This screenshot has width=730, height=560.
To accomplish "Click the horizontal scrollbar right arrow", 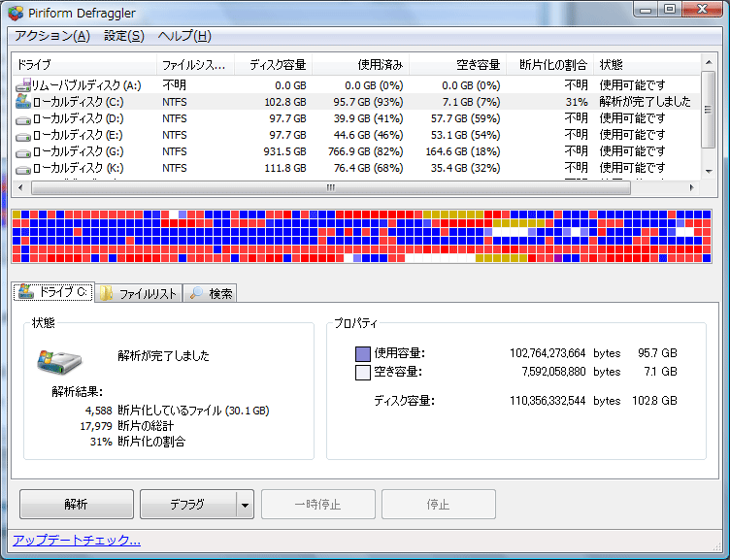I will (x=692, y=187).
